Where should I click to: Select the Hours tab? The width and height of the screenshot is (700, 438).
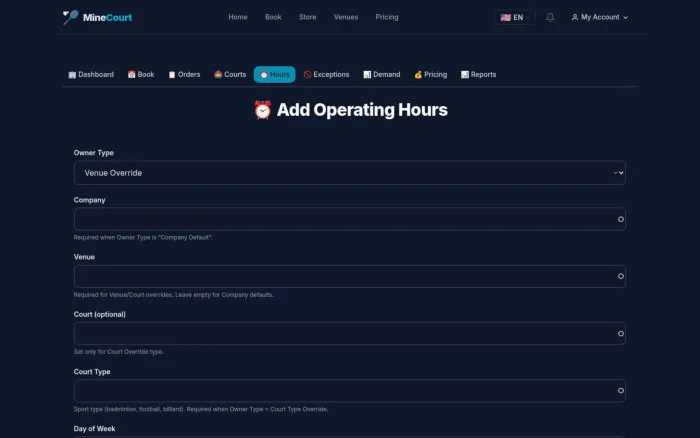tap(275, 75)
